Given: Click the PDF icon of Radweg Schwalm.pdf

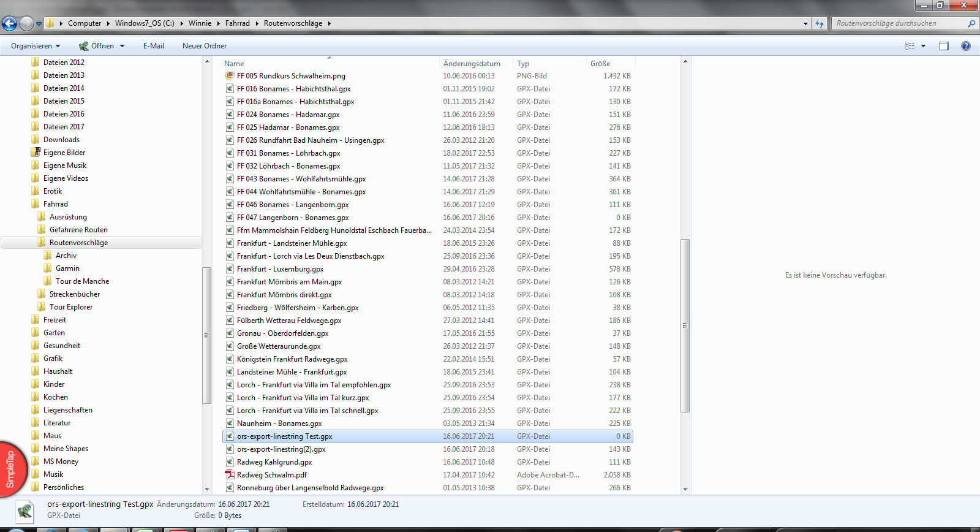Looking at the screenshot, I should point(230,475).
